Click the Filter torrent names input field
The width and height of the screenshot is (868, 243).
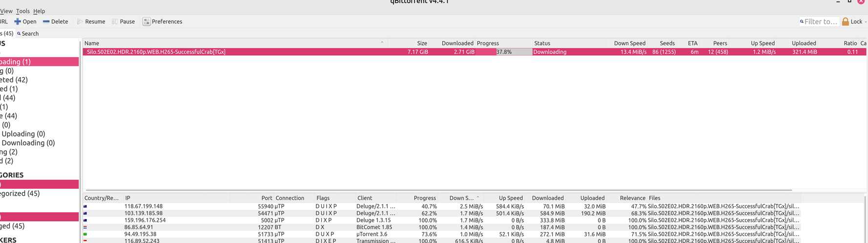(x=821, y=22)
